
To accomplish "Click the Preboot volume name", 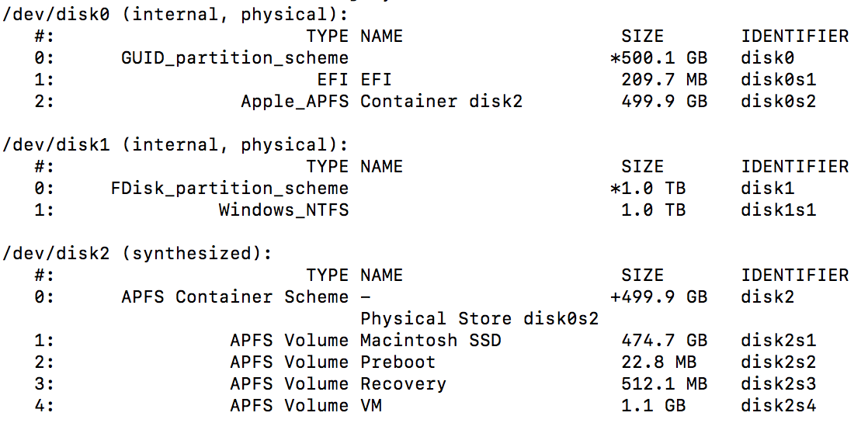I will pos(398,362).
